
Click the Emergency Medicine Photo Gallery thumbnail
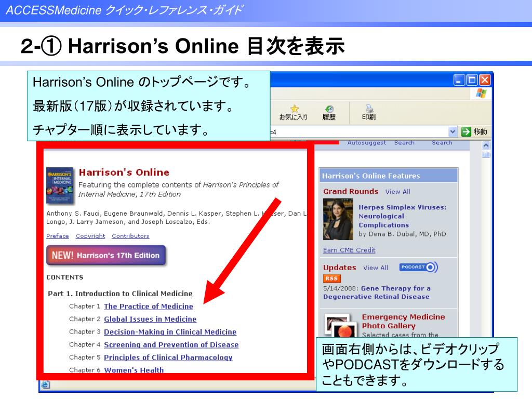tap(341, 326)
